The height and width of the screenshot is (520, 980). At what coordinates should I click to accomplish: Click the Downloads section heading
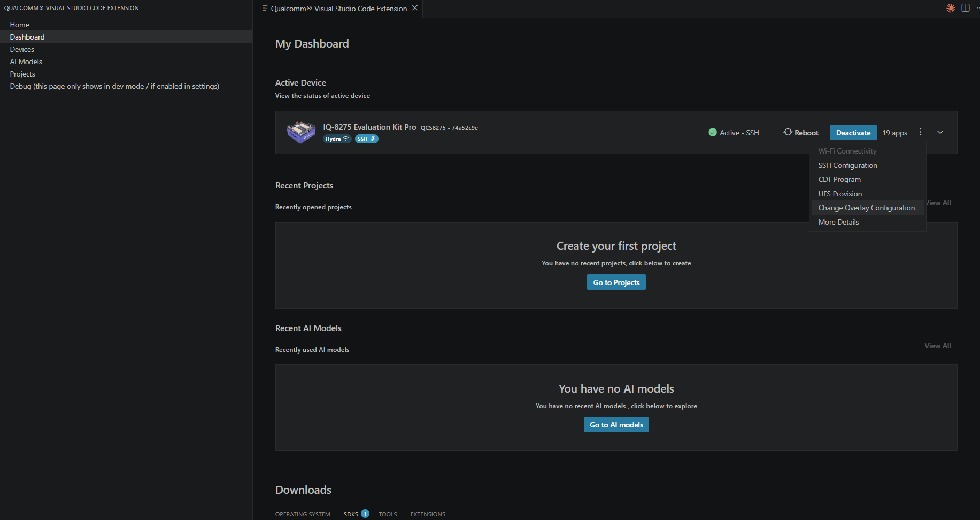coord(303,490)
